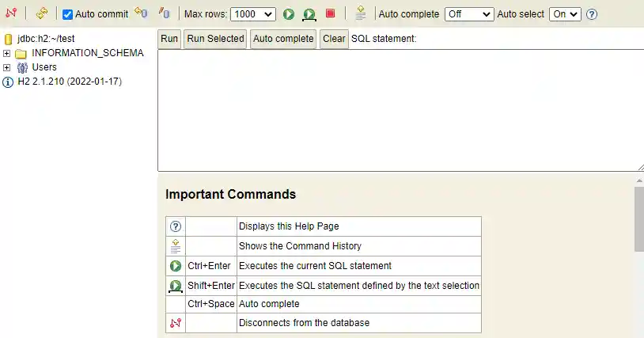The width and height of the screenshot is (644, 338).
Task: Click the Users people icon
Action: pyautogui.click(x=22, y=68)
